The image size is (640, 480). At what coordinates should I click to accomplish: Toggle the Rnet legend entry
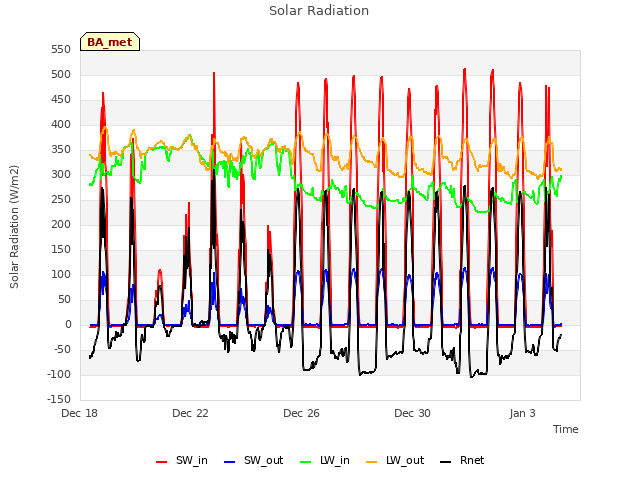pos(462,460)
